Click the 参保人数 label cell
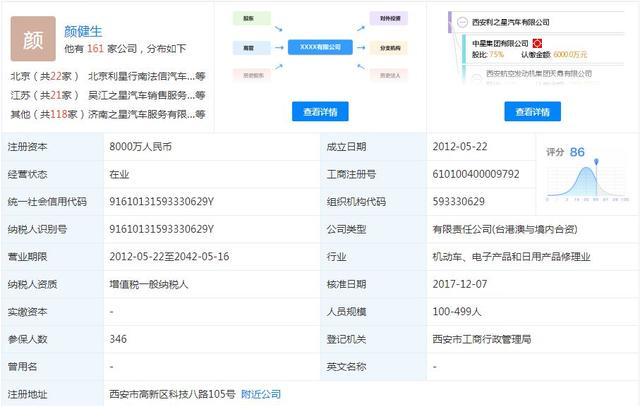This screenshot has width=640, height=406. tap(53, 339)
